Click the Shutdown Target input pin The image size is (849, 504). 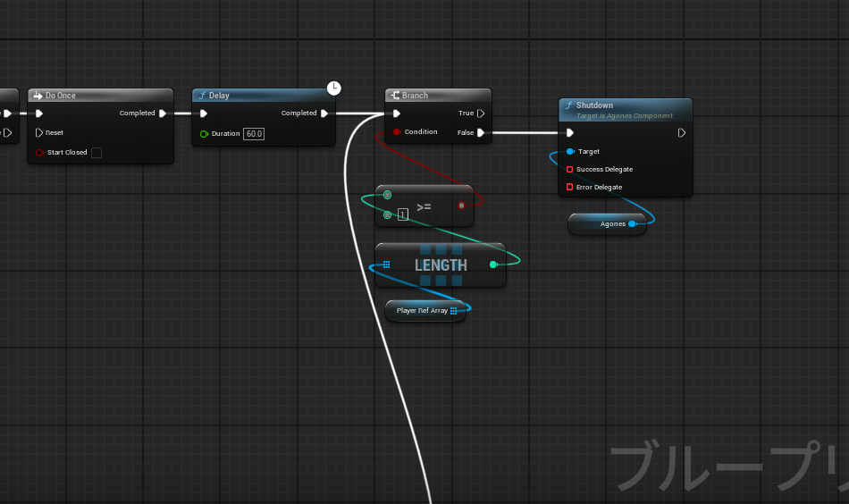tap(570, 151)
